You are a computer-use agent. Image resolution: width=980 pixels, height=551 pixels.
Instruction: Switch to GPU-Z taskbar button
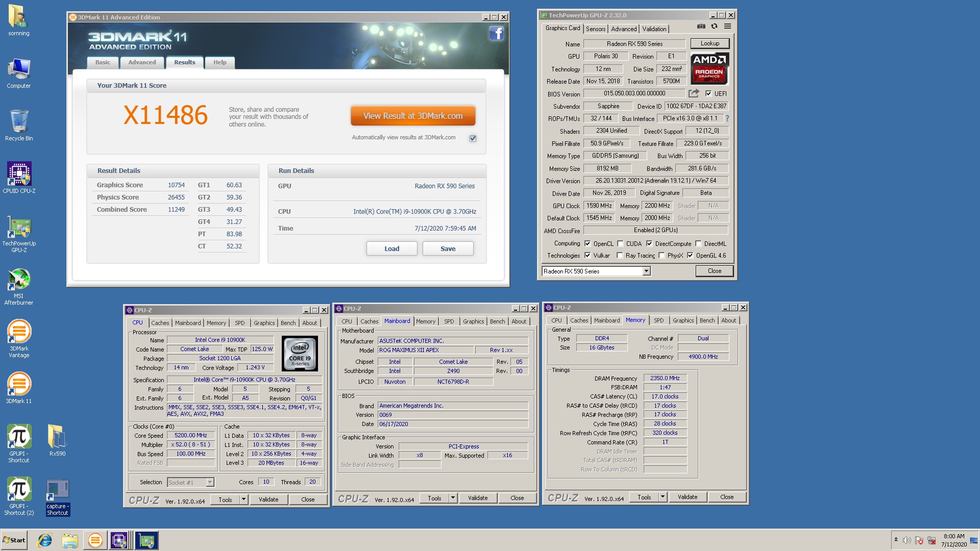(x=146, y=540)
